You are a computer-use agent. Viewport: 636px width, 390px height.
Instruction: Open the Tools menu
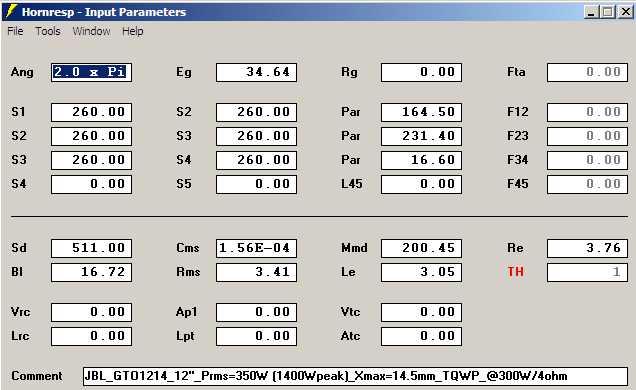(x=48, y=31)
